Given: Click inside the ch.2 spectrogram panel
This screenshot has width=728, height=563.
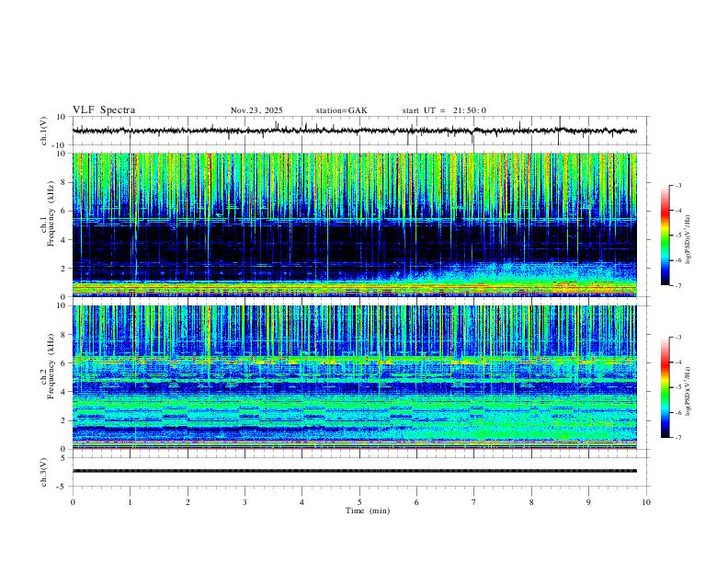Looking at the screenshot, I should (x=354, y=377).
